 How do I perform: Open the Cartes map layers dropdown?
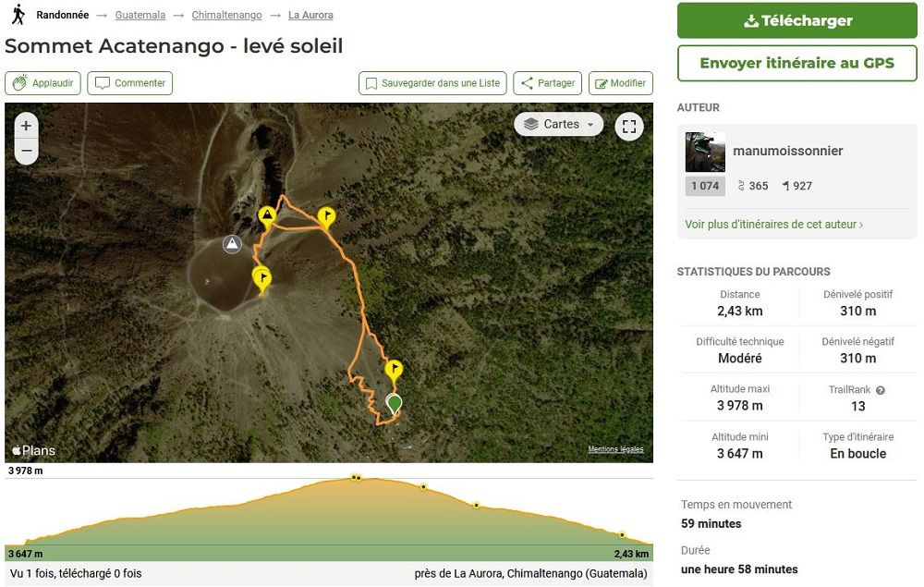558,124
